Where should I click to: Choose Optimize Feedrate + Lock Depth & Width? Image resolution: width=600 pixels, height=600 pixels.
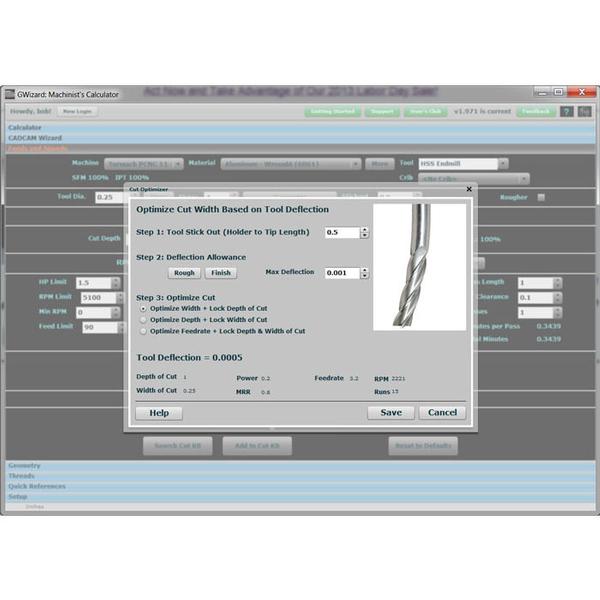(143, 331)
